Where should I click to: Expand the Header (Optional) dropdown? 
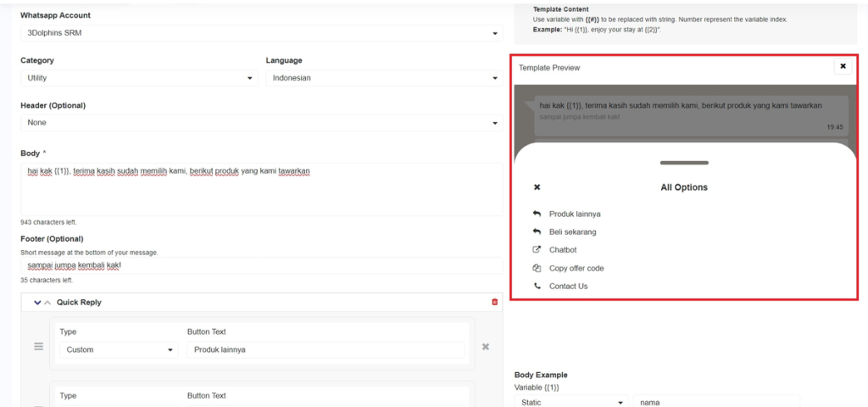click(261, 123)
